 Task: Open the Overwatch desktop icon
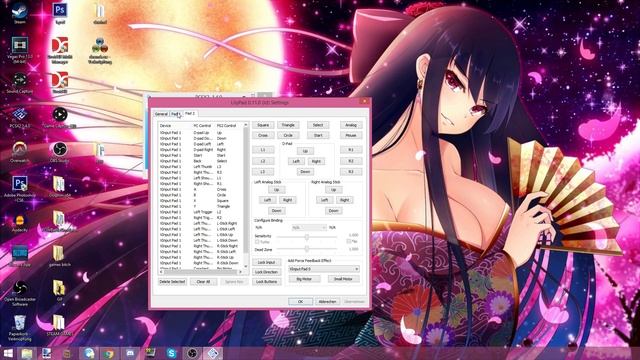pos(20,152)
